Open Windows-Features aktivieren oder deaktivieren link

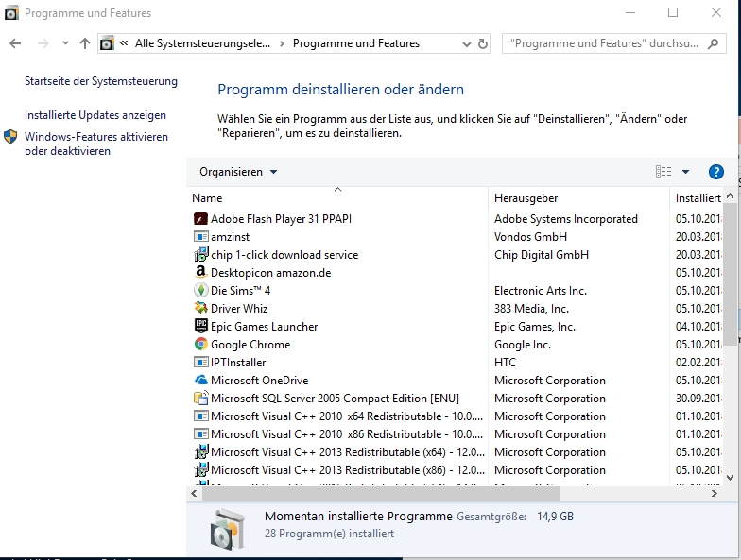coord(96,144)
